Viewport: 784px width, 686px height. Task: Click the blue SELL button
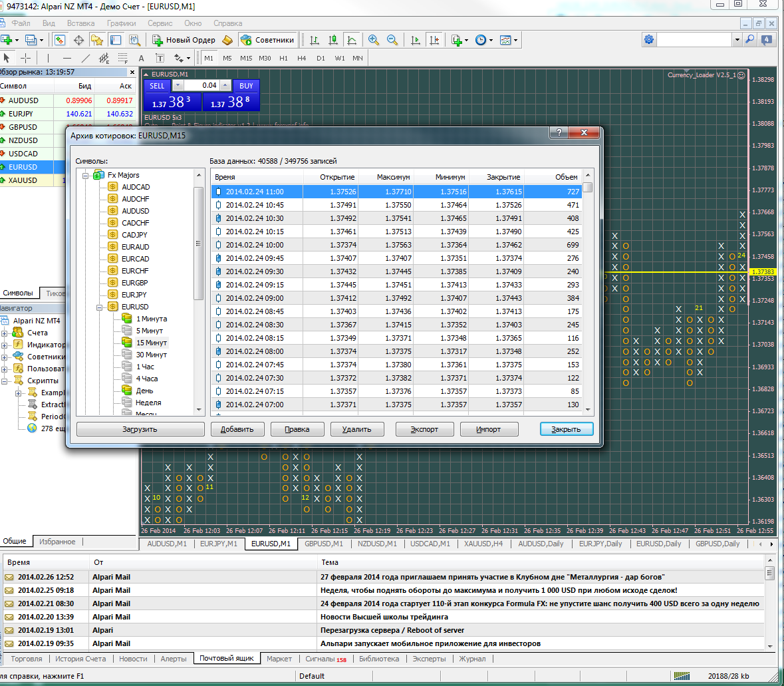pyautogui.click(x=157, y=86)
